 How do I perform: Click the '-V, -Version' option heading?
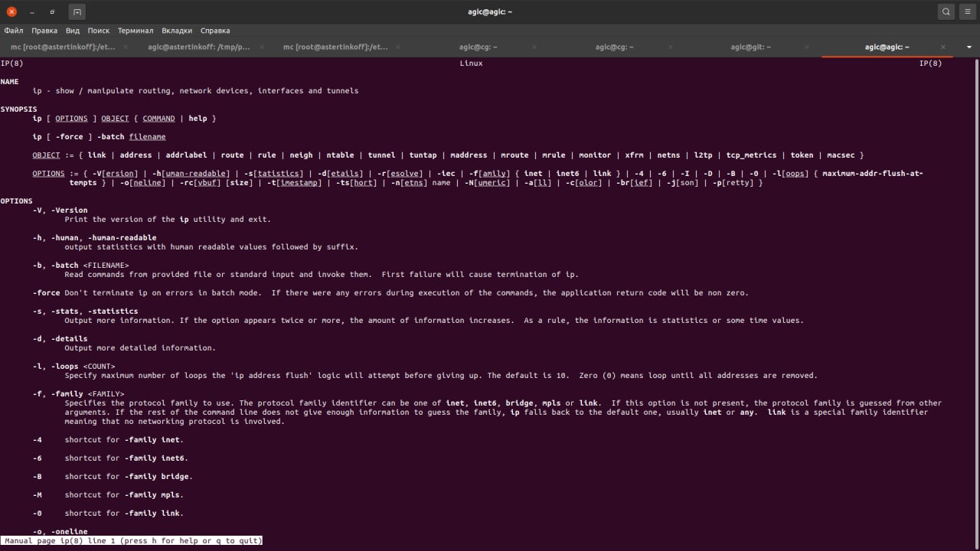60,210
